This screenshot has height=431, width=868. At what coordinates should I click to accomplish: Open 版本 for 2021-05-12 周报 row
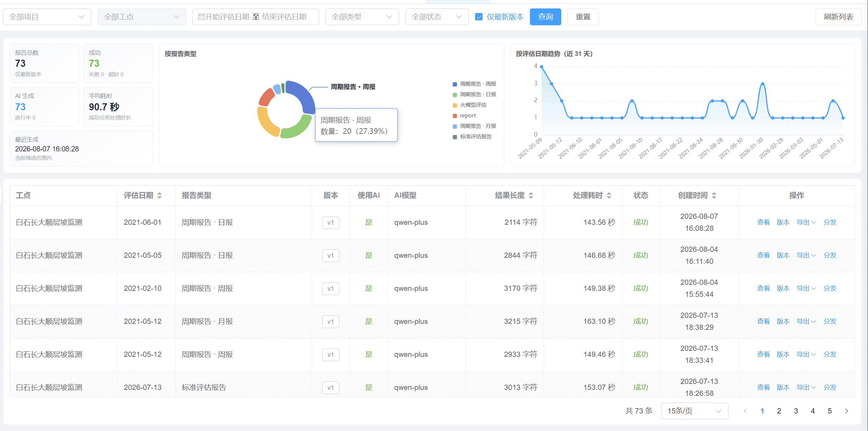tap(783, 354)
